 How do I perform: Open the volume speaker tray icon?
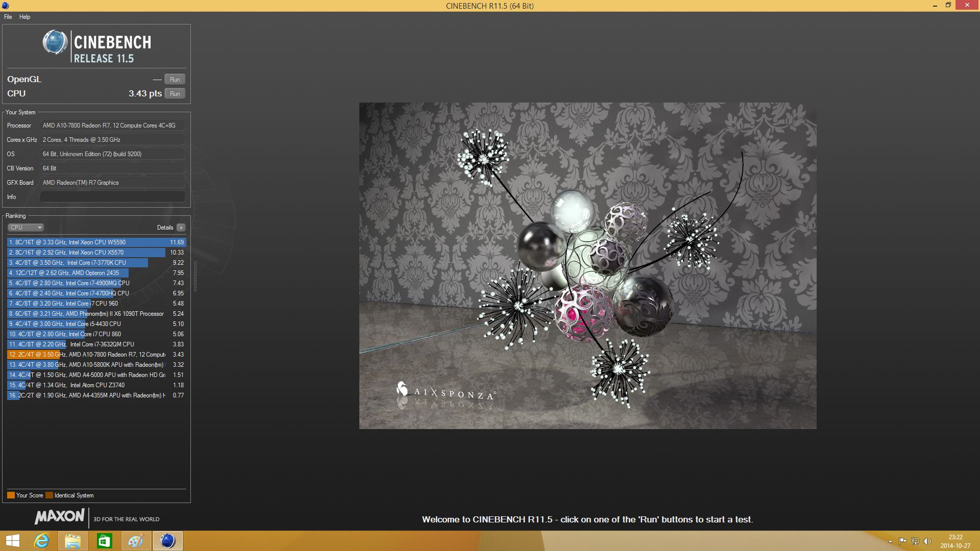point(927,541)
